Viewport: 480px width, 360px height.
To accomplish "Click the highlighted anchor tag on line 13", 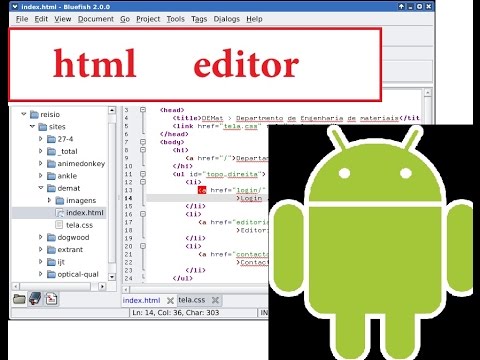I will [202, 190].
